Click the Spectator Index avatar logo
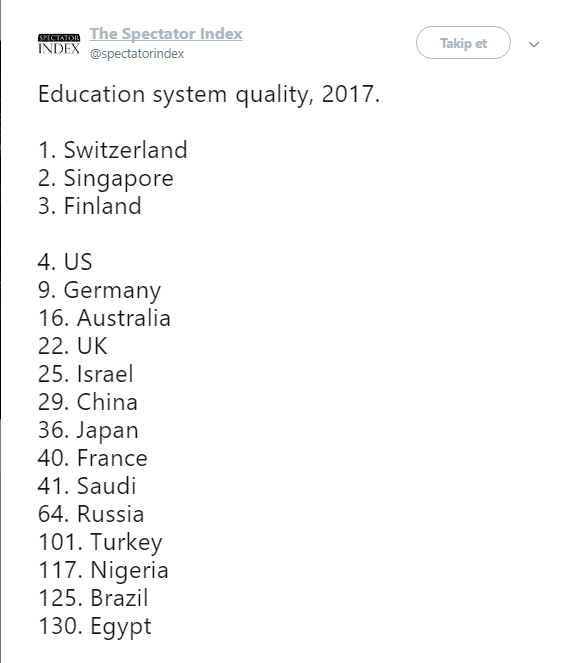The height and width of the screenshot is (663, 573). [59, 44]
